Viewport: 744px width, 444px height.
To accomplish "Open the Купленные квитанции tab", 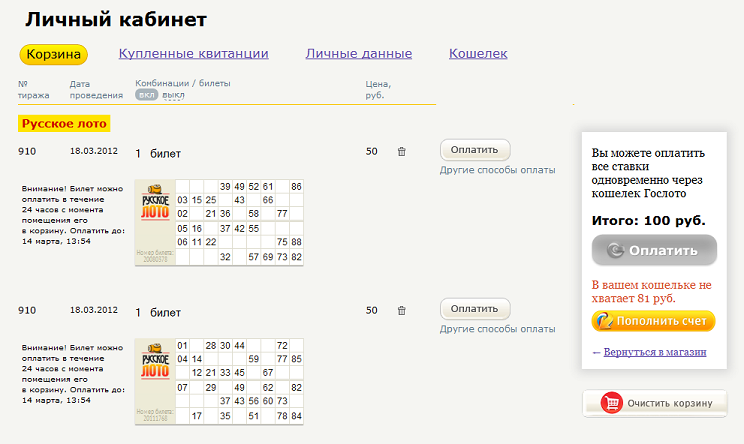I will tap(193, 54).
